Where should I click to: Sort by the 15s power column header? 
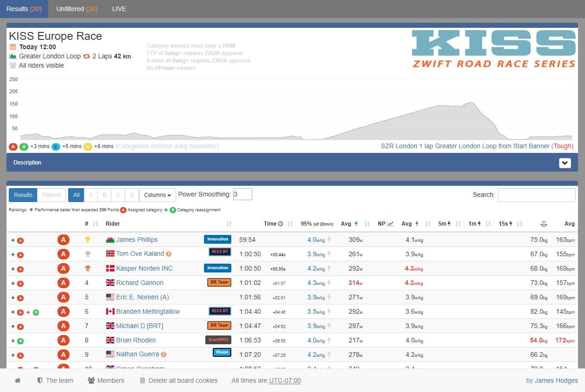pyautogui.click(x=505, y=224)
